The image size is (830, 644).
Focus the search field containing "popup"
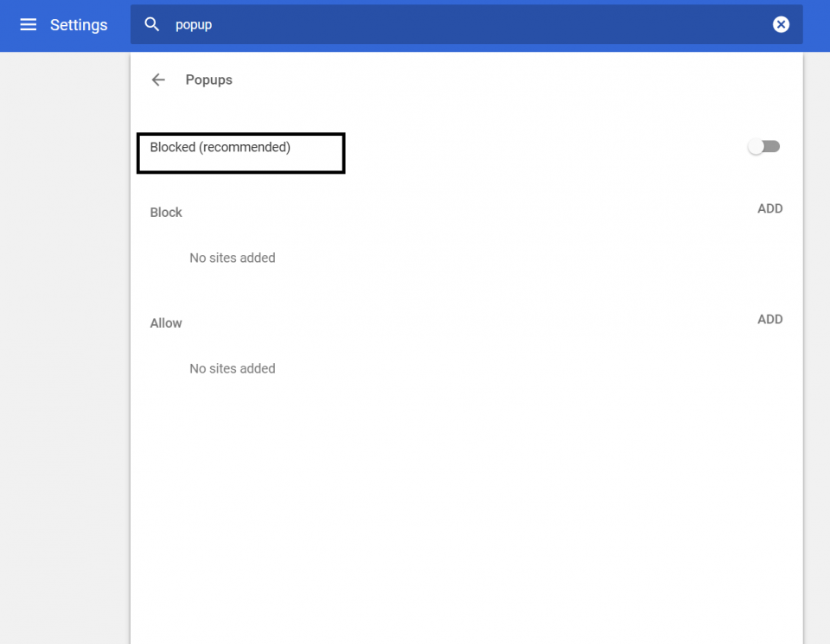point(432,25)
